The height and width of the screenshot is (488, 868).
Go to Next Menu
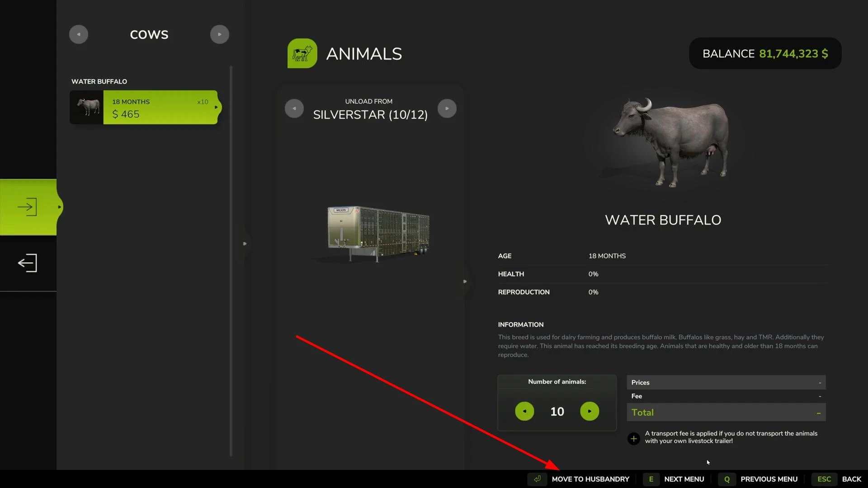[684, 479]
